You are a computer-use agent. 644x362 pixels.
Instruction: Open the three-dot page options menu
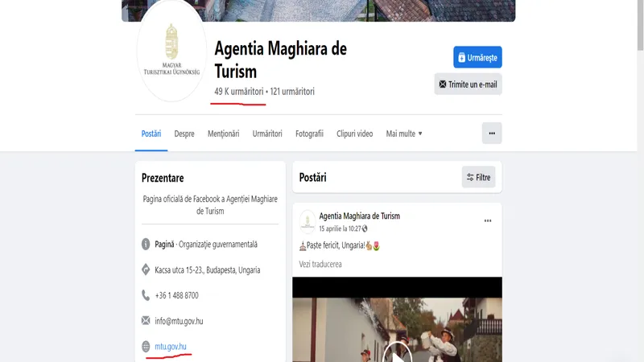click(492, 134)
